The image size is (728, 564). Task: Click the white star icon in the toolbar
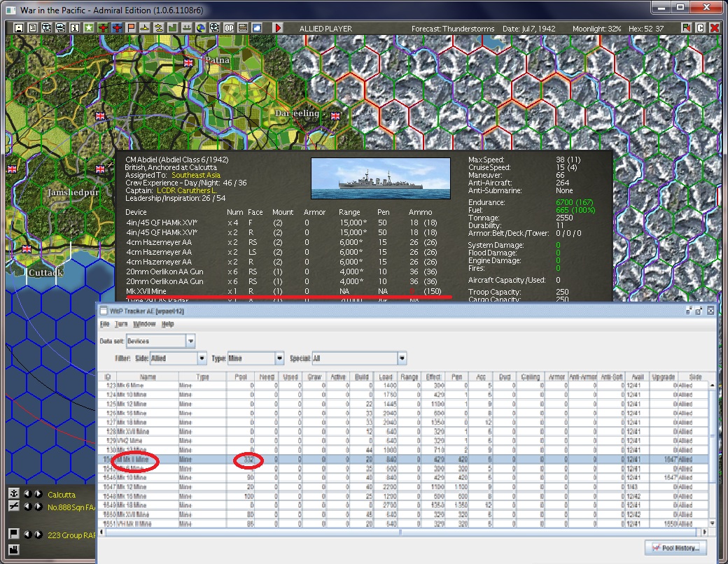pyautogui.click(x=89, y=28)
